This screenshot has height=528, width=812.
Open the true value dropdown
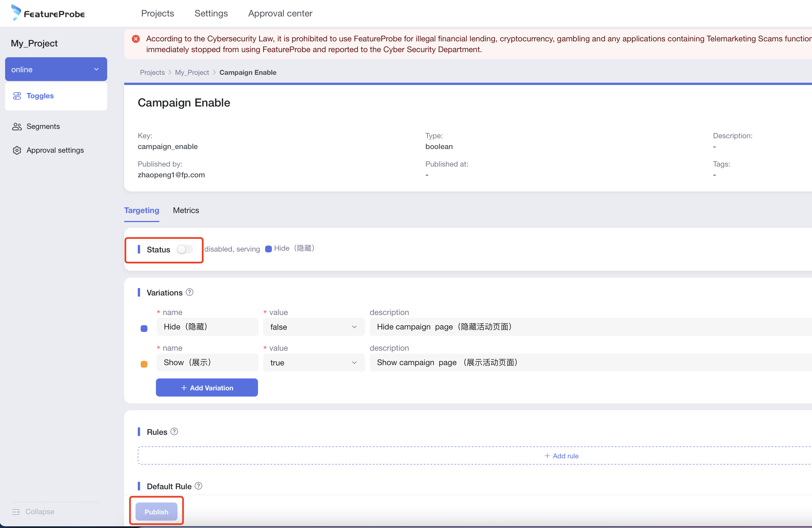pyautogui.click(x=314, y=363)
